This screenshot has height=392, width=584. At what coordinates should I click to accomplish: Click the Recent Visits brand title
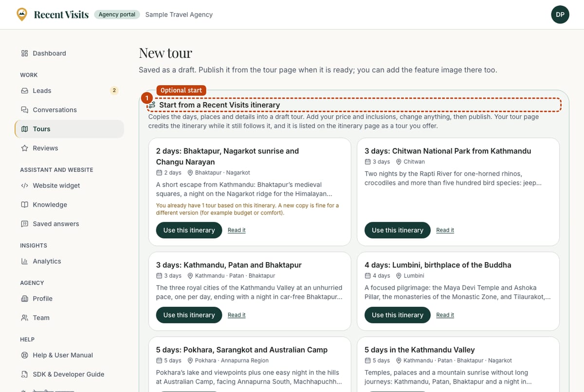click(x=61, y=15)
